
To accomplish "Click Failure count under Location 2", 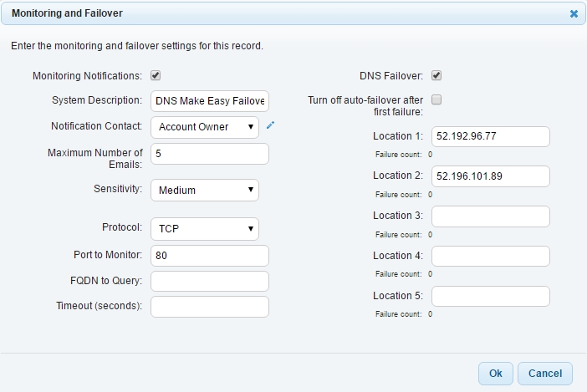I will click(398, 195).
